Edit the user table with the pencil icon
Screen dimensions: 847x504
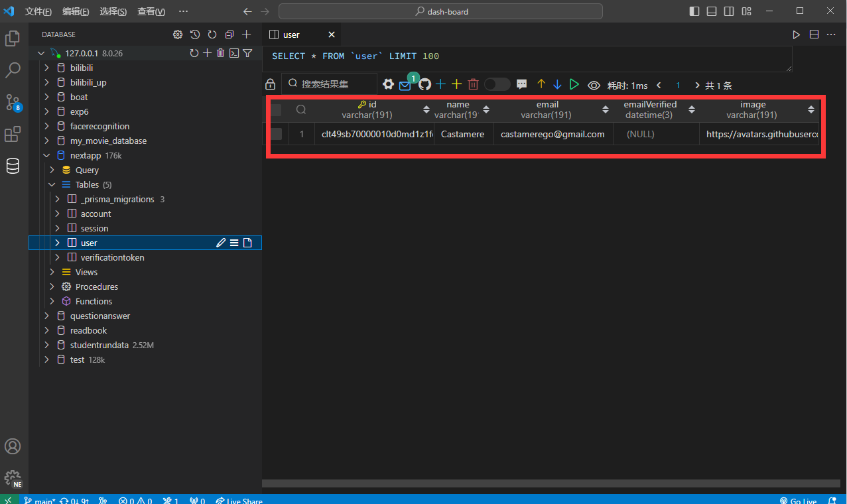pyautogui.click(x=221, y=243)
